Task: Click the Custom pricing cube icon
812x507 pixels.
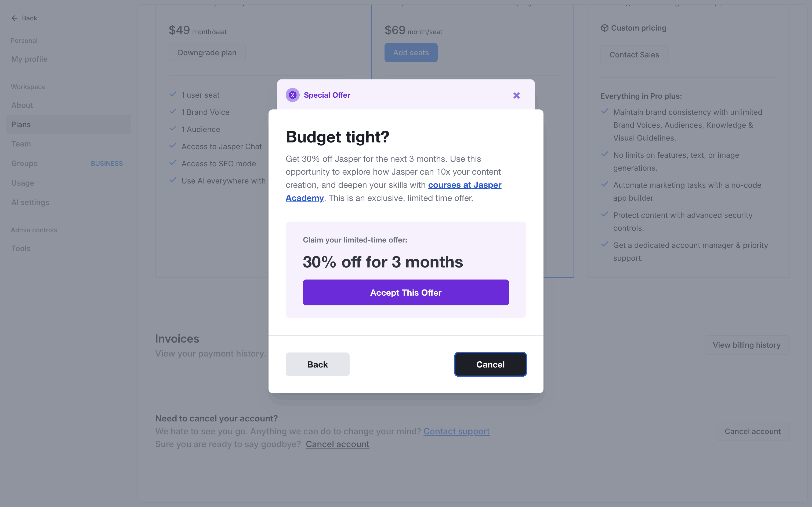Action: pos(604,28)
